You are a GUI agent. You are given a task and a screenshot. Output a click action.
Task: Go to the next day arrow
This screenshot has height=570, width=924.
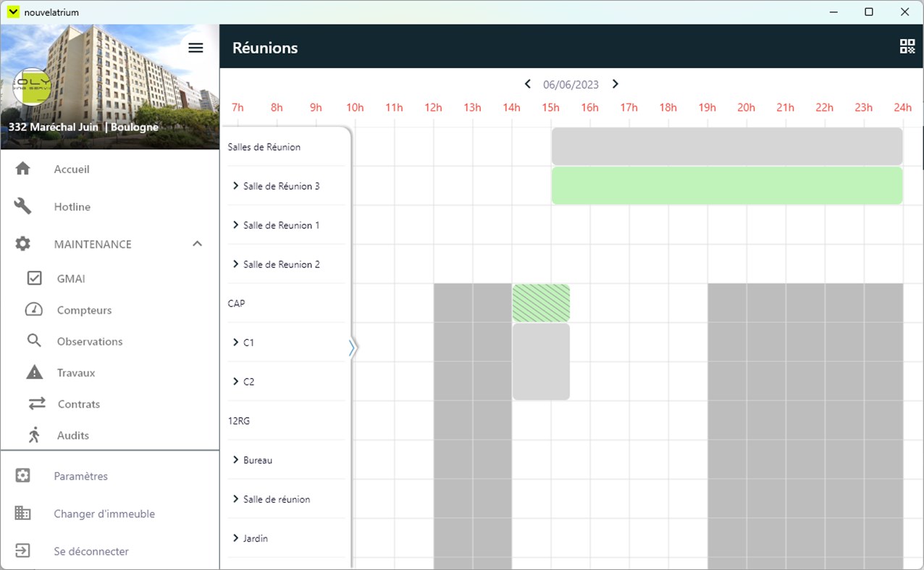(x=616, y=84)
